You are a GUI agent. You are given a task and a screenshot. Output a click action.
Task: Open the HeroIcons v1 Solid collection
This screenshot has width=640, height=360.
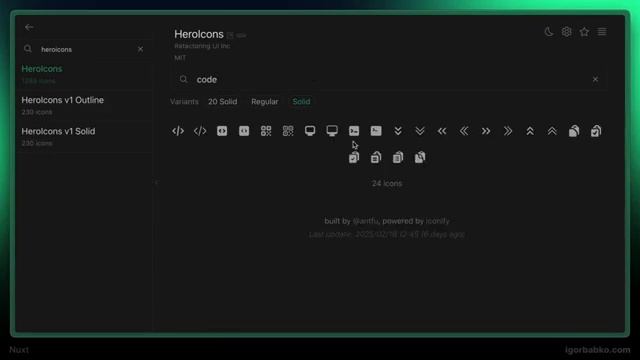tap(84, 136)
